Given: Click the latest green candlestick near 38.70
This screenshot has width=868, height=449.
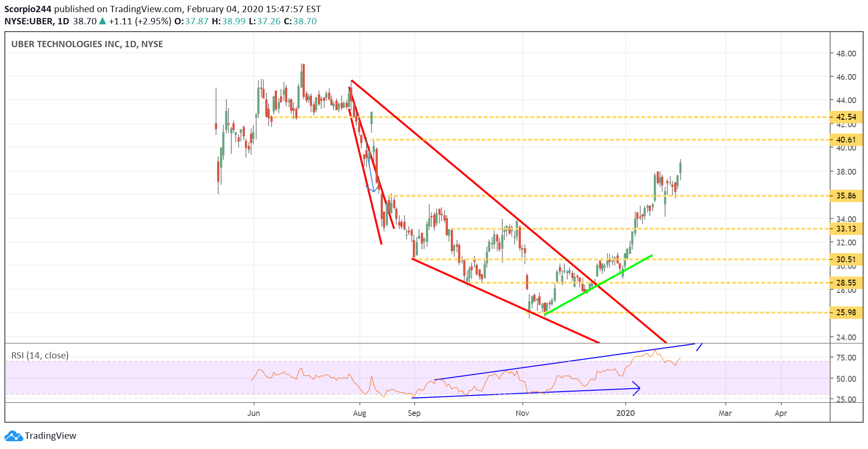Looking at the screenshot, I should point(680,168).
